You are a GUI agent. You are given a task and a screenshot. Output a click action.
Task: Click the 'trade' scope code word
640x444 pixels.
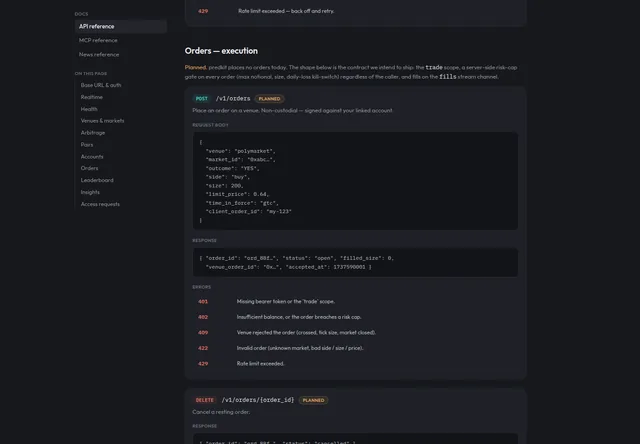click(434, 68)
